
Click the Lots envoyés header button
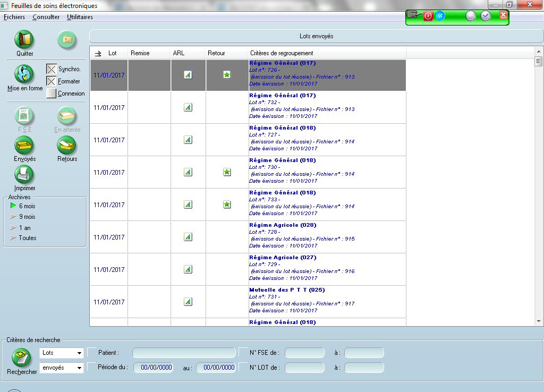pos(316,36)
